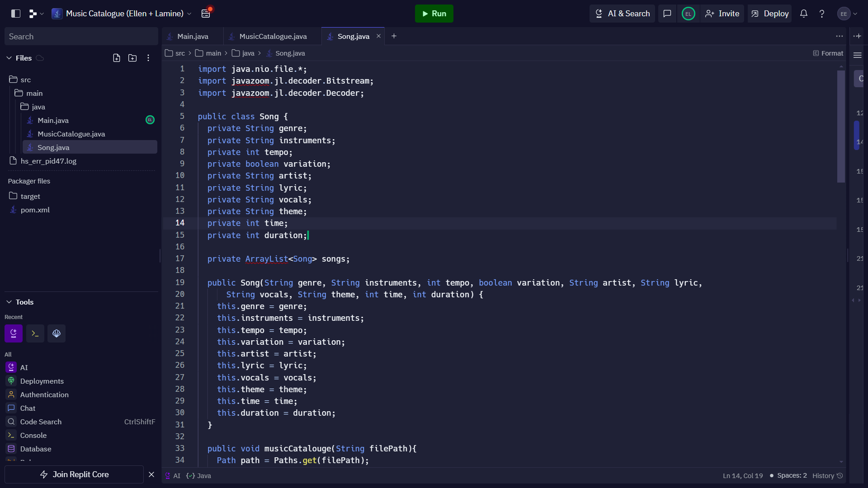Image resolution: width=868 pixels, height=488 pixels.
Task: Open the Deployments panel
Action: click(42, 381)
